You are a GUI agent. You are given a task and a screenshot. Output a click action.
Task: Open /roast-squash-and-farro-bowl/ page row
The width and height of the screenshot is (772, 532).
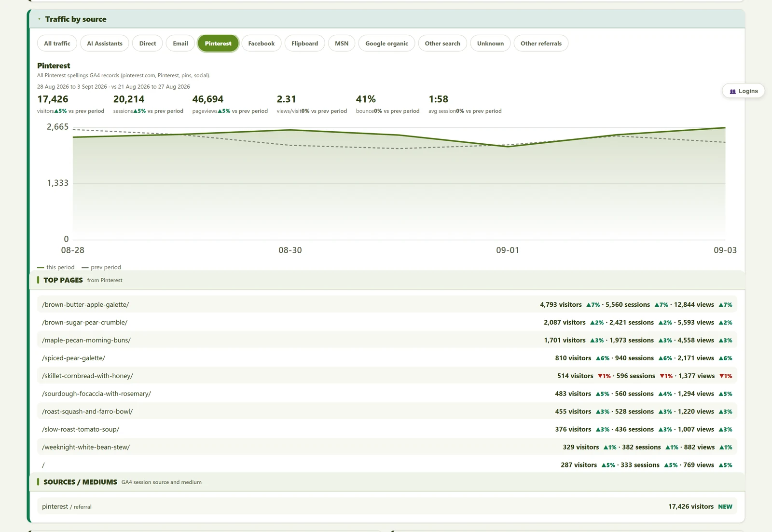tap(387, 412)
